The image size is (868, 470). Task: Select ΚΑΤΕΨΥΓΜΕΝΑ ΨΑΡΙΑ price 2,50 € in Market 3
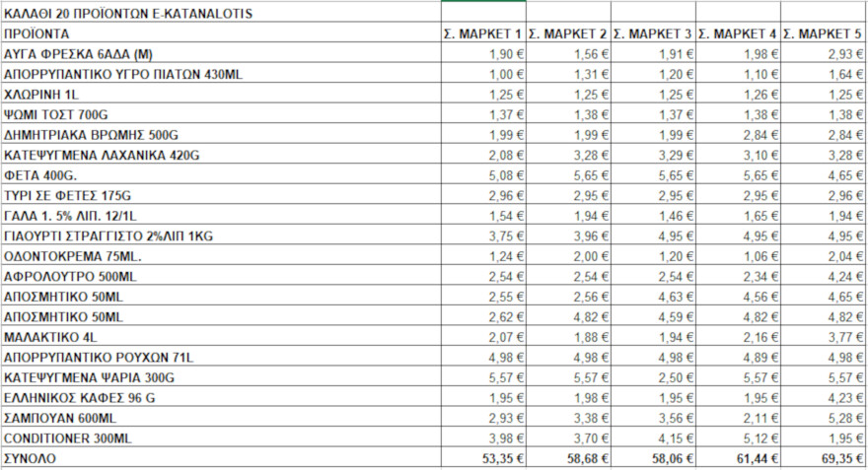653,376
